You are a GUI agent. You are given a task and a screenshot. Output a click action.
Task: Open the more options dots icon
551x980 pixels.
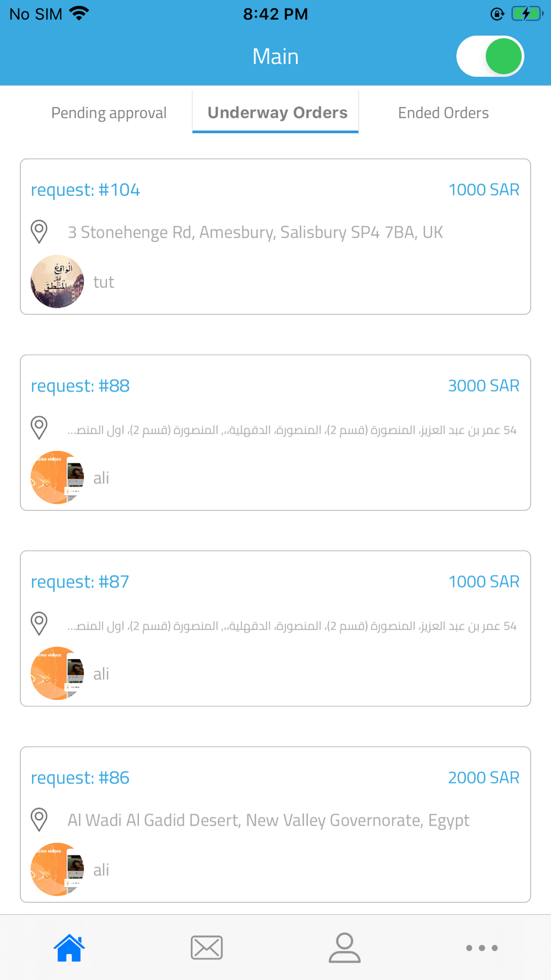482,948
